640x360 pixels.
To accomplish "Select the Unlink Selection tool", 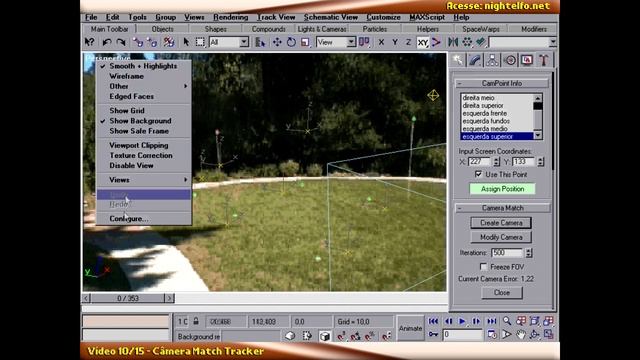I will [152, 42].
